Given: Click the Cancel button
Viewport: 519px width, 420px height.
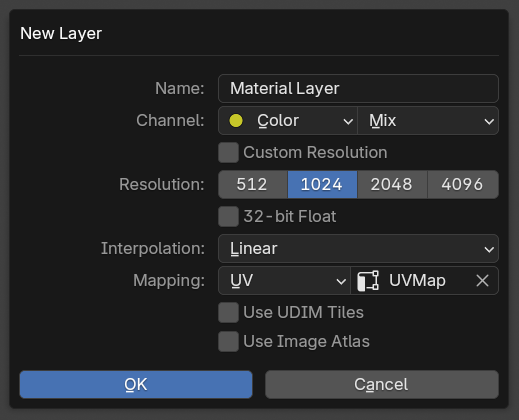Looking at the screenshot, I should point(382,385).
